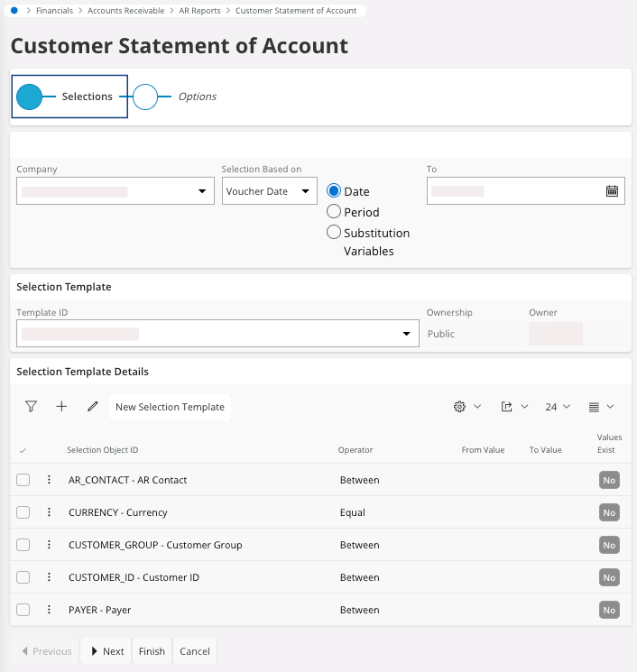The image size is (637, 672).
Task: Open row menu for CURRENCY - Currency
Action: 50,512
